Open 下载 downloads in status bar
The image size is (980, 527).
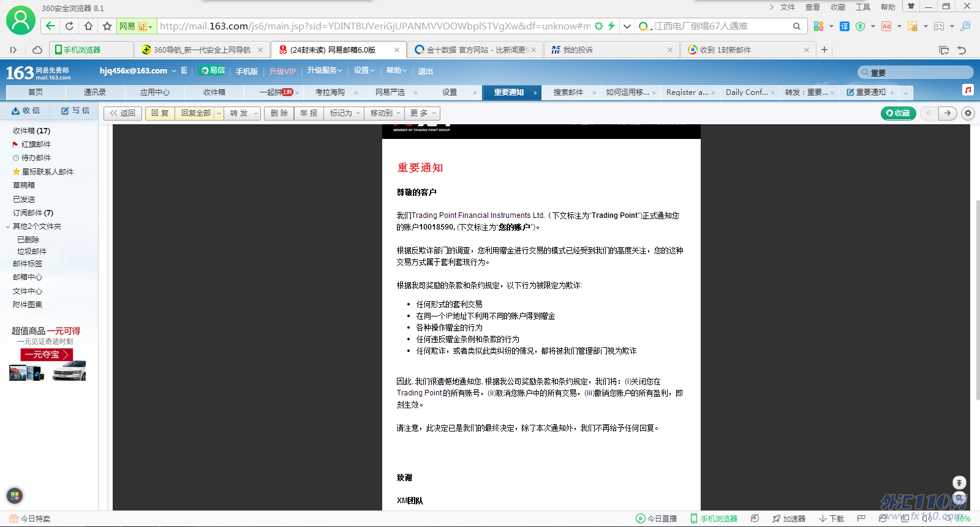coord(831,518)
